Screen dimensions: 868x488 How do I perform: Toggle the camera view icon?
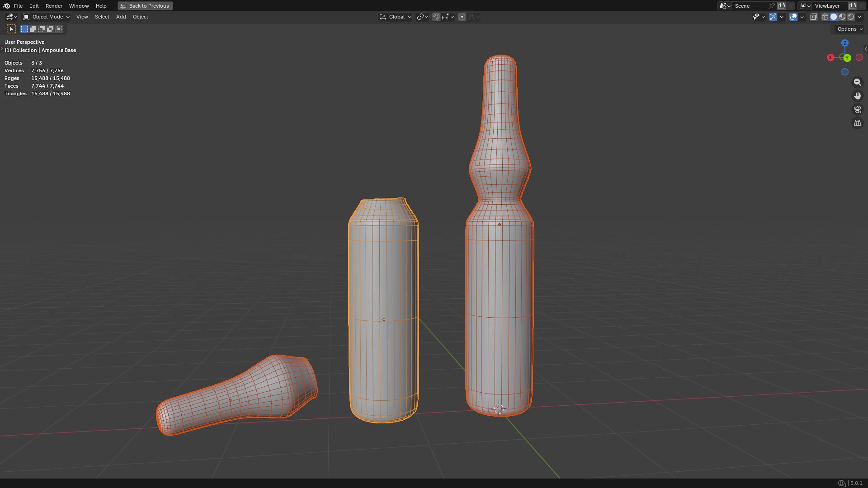tap(858, 109)
